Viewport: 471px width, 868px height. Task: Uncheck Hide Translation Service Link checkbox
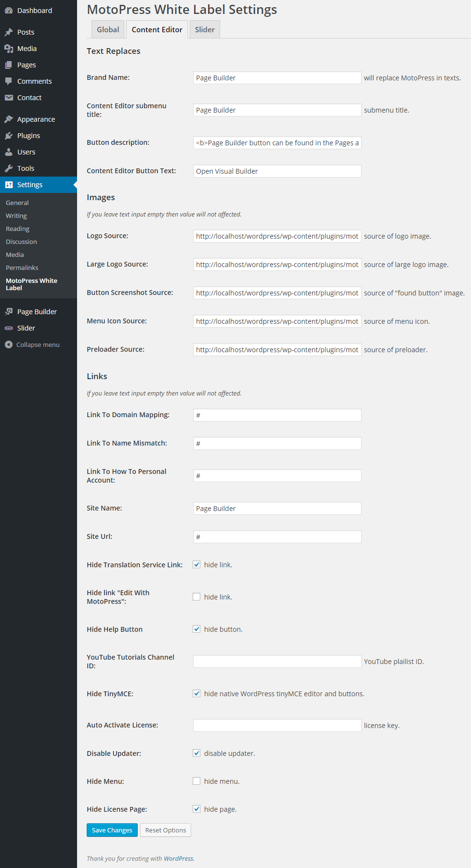(x=196, y=565)
